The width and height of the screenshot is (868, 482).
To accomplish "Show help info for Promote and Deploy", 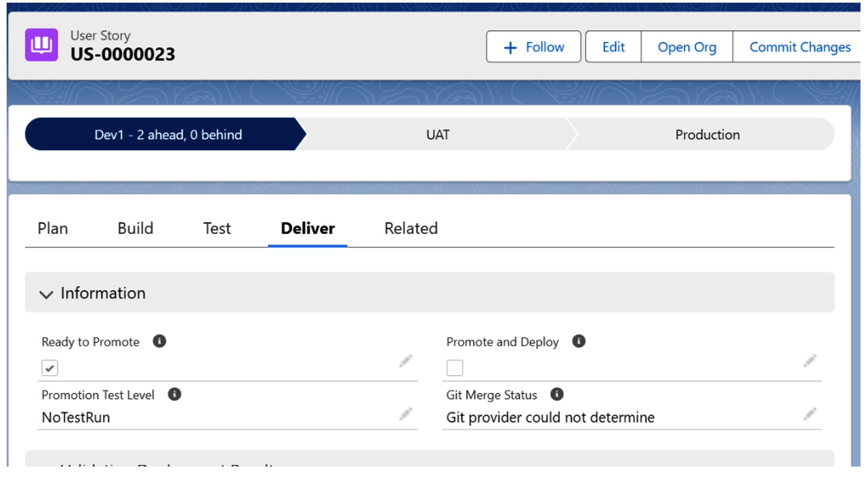I will [579, 341].
